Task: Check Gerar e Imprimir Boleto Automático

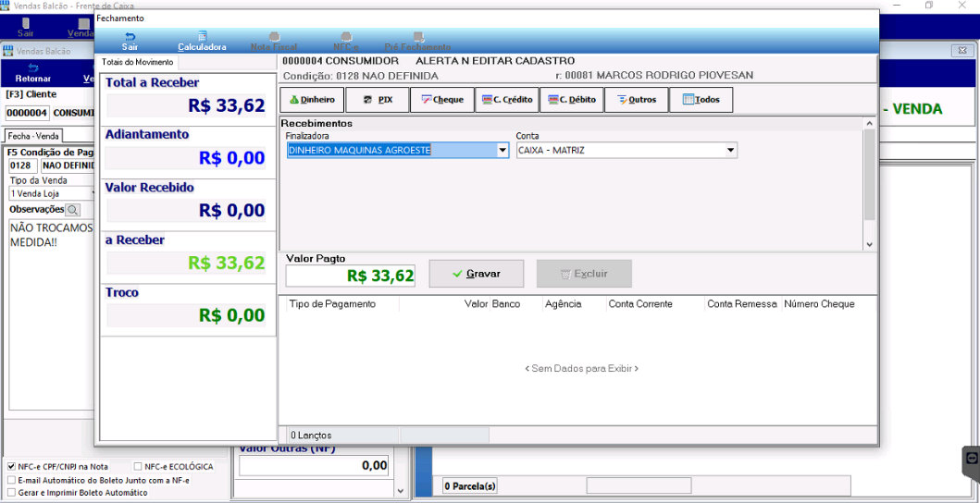Action: [12, 493]
